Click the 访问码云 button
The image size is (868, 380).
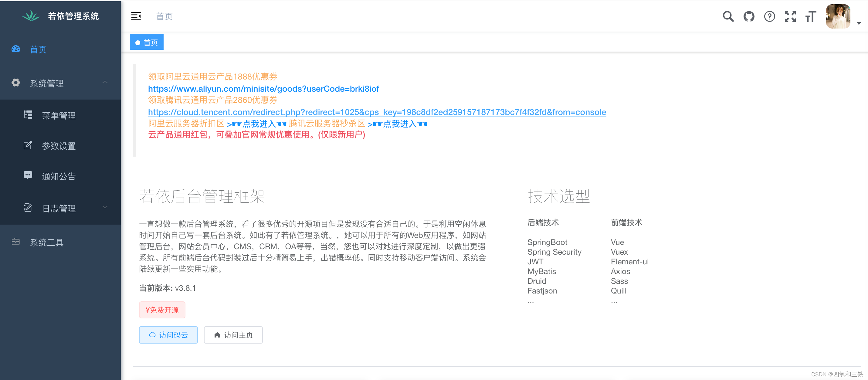[x=168, y=335]
